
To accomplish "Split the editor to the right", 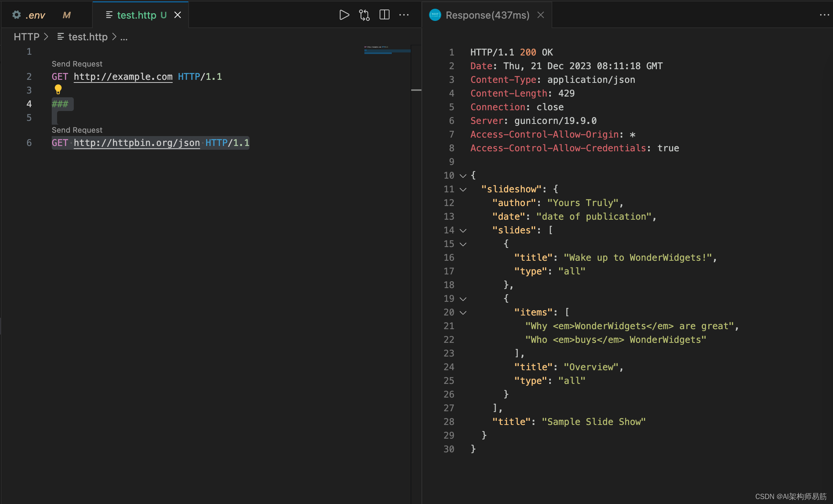I will 385,15.
